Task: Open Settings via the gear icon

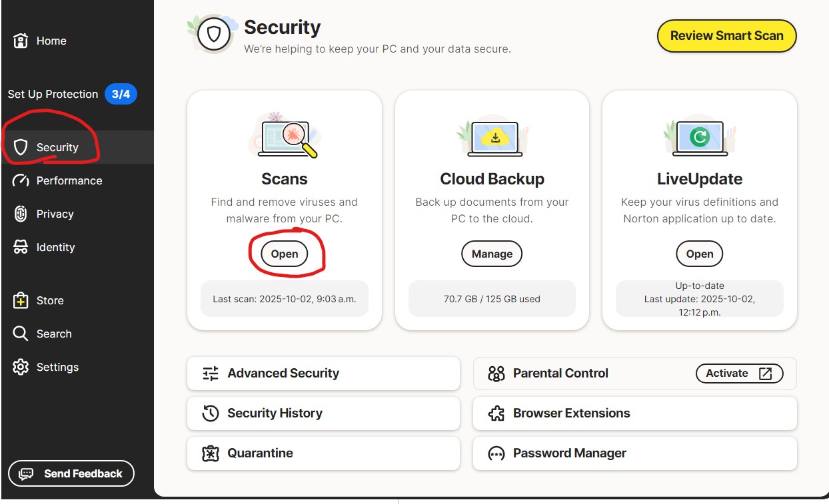Action: pos(21,367)
